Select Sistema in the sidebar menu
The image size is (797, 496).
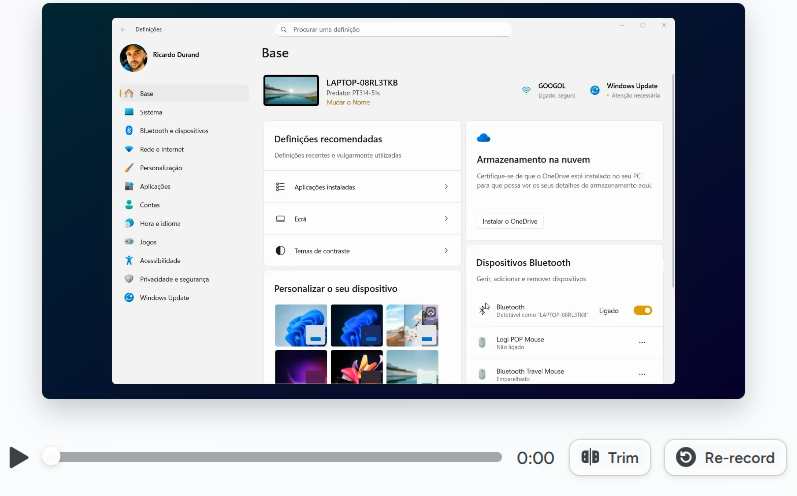151,112
